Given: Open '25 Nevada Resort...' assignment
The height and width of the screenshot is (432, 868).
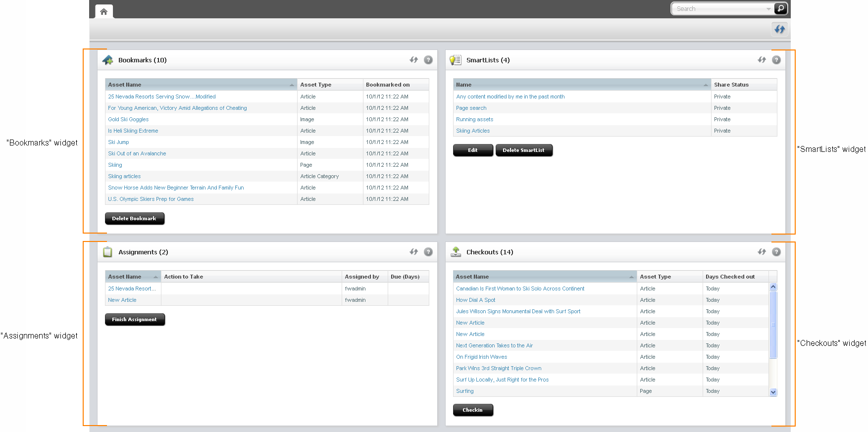Looking at the screenshot, I should click(132, 288).
